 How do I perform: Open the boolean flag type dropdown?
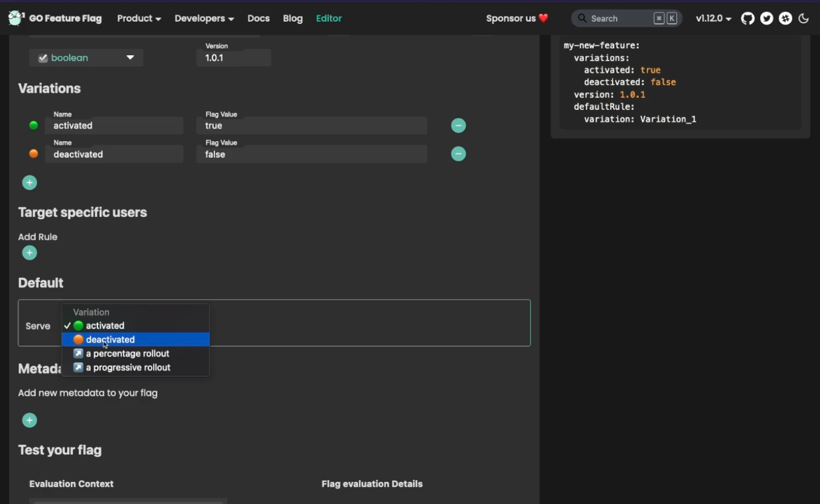(x=86, y=58)
